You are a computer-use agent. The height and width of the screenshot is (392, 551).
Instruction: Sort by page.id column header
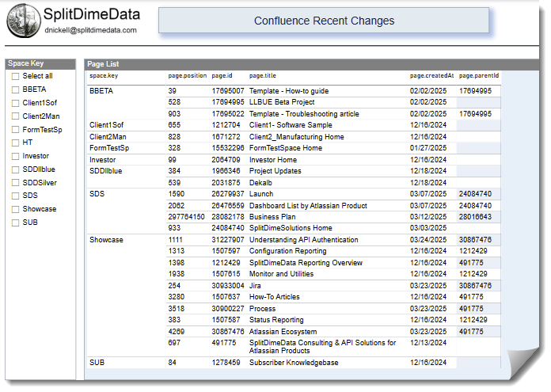coord(222,75)
